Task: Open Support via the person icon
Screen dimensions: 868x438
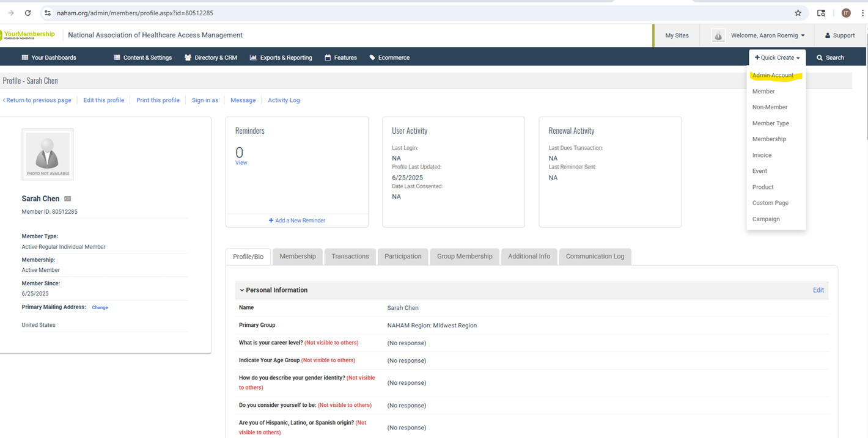Action: point(827,35)
